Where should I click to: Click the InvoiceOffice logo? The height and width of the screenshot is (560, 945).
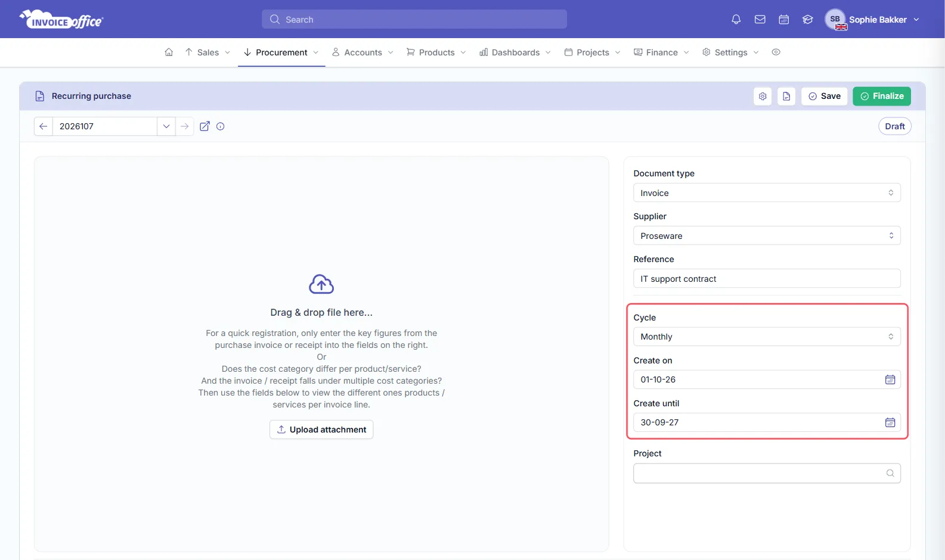[x=61, y=20]
